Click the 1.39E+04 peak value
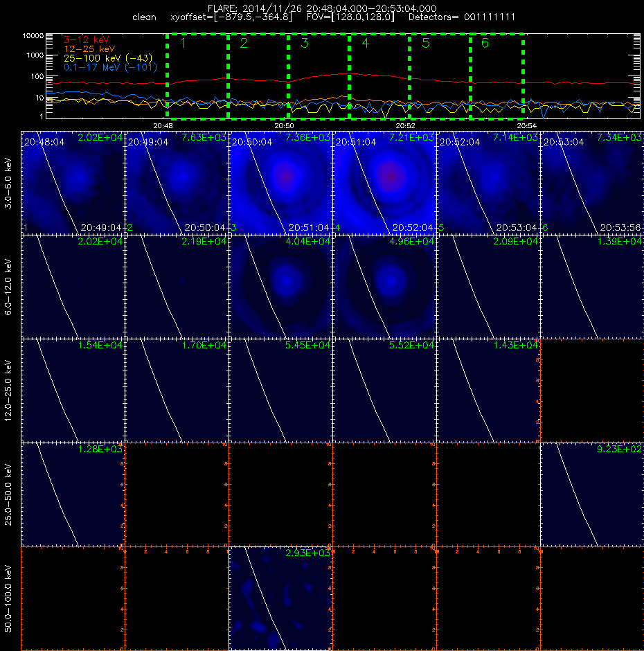644x651 pixels. tap(619, 241)
